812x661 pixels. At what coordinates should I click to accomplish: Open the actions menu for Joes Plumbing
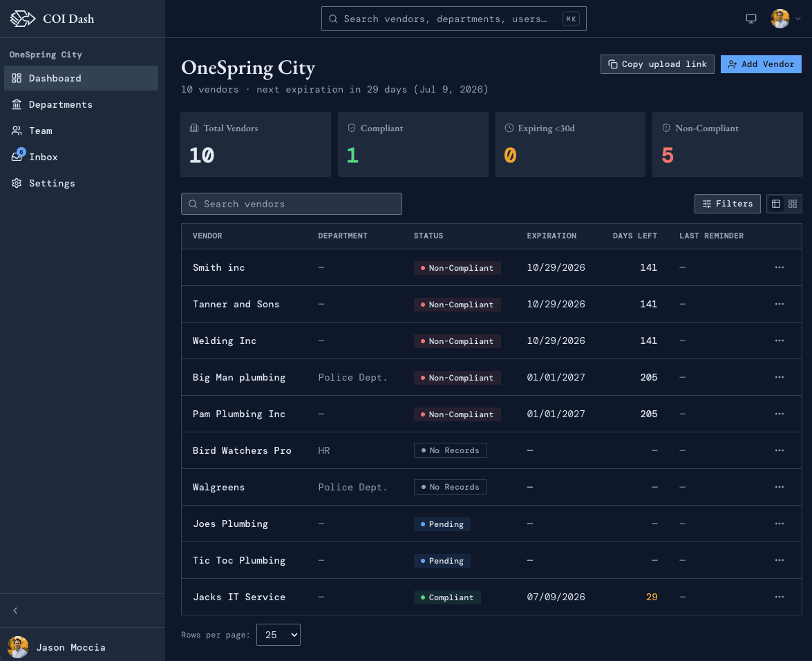[x=780, y=524]
